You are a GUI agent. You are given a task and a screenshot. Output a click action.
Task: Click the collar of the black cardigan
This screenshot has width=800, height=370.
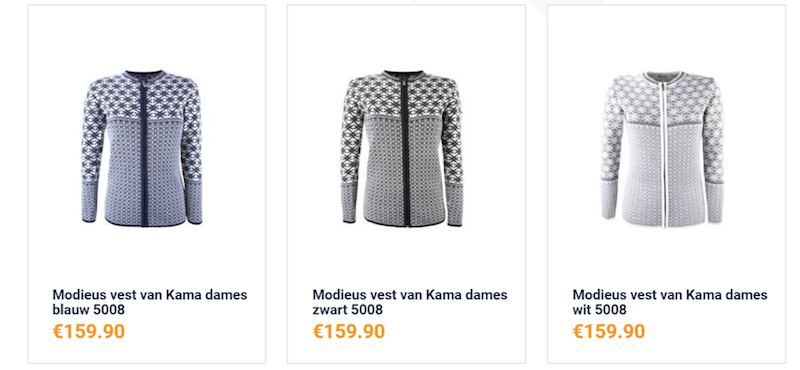click(404, 75)
